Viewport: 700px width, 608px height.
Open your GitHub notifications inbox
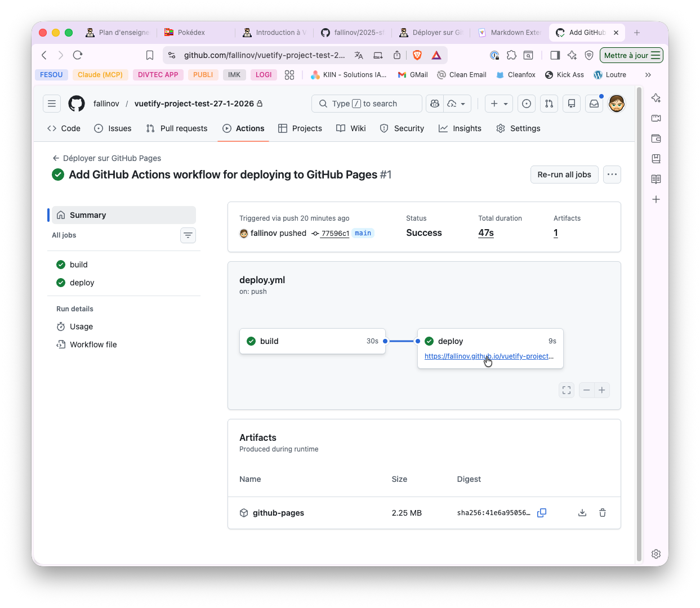pos(594,104)
